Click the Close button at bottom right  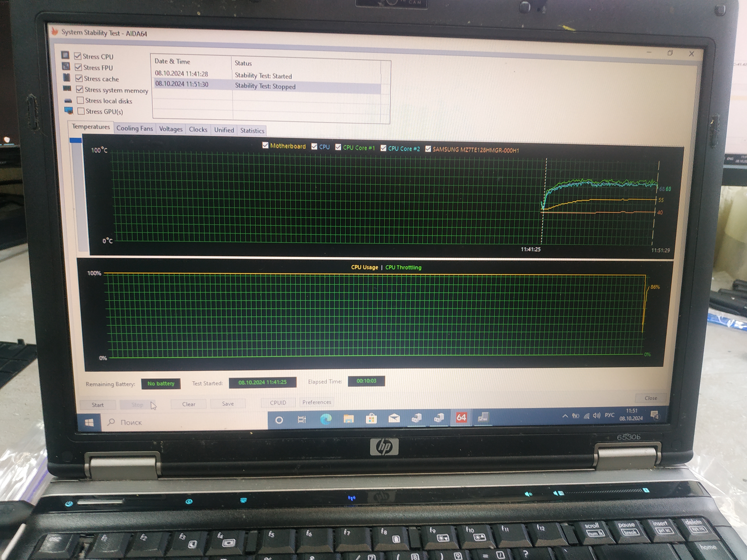click(x=651, y=398)
